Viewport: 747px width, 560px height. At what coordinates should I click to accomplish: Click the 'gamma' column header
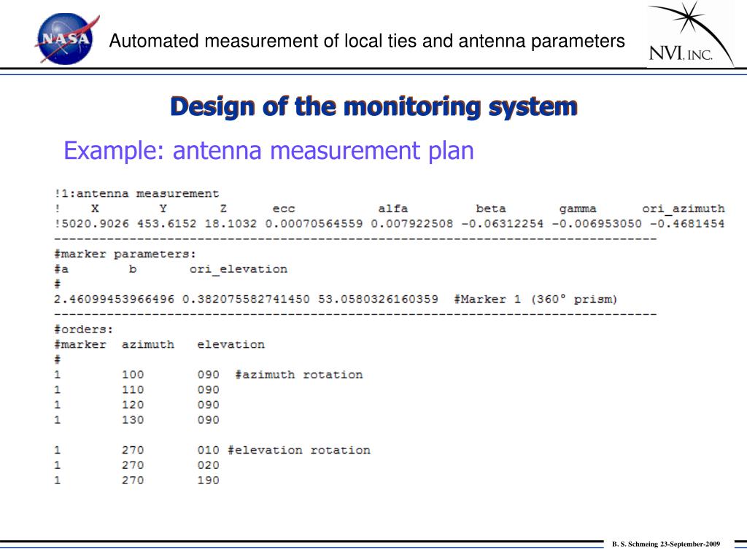[578, 209]
